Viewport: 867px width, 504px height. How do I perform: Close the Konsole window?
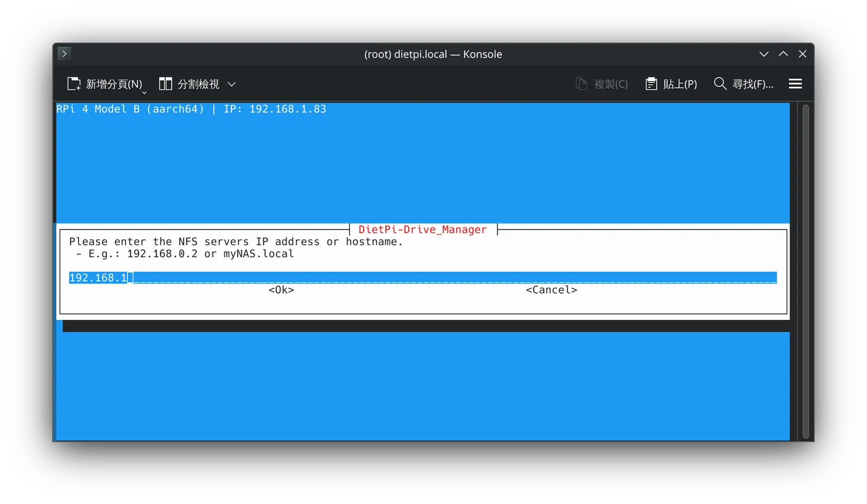point(803,54)
